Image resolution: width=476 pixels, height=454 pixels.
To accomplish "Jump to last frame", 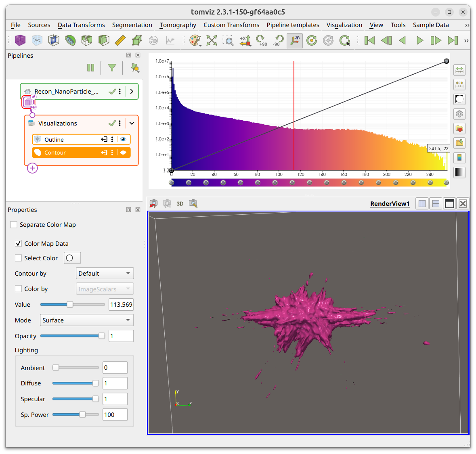I will (453, 40).
